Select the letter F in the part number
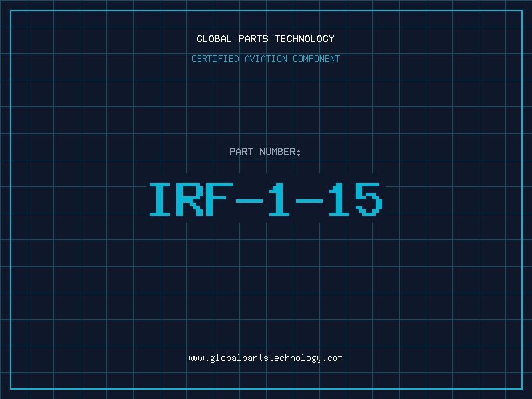 click(220, 199)
